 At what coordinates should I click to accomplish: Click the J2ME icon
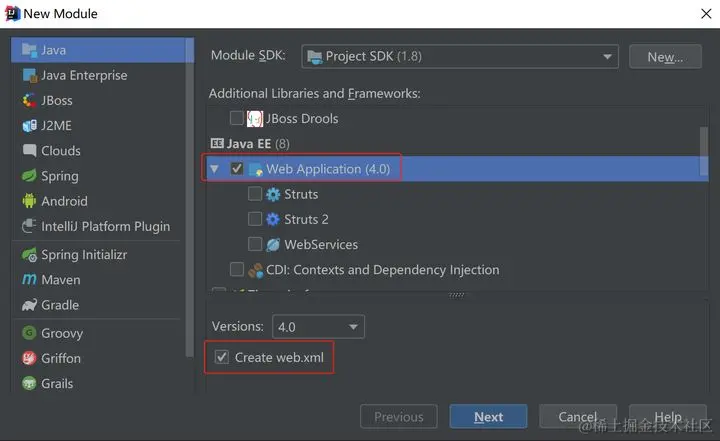[29, 125]
